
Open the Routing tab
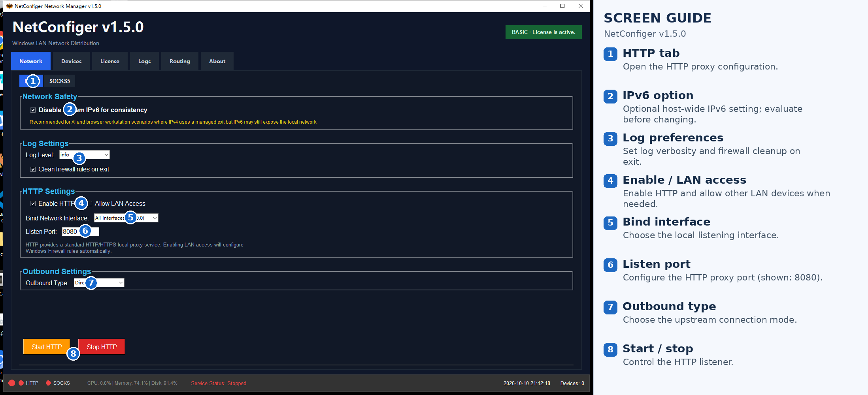[x=179, y=61]
